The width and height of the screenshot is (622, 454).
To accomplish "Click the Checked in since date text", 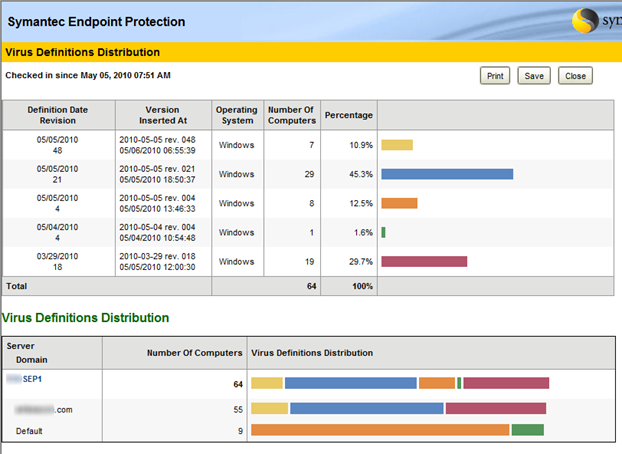I will coord(88,75).
